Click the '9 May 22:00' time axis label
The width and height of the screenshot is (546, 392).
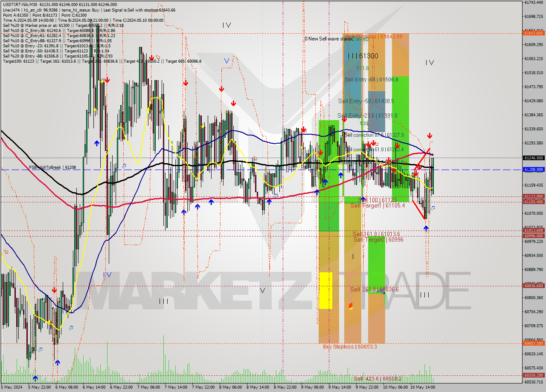point(367,387)
